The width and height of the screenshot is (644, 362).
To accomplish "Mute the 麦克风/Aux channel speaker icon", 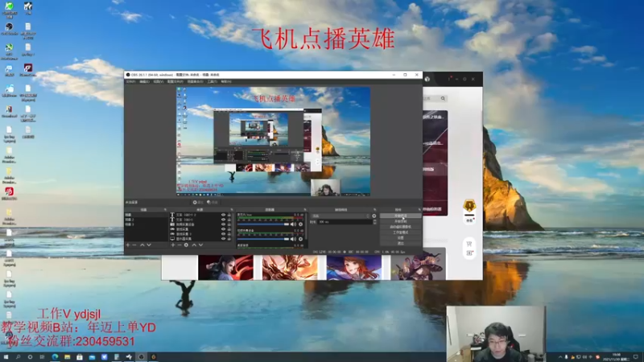I will tap(293, 224).
